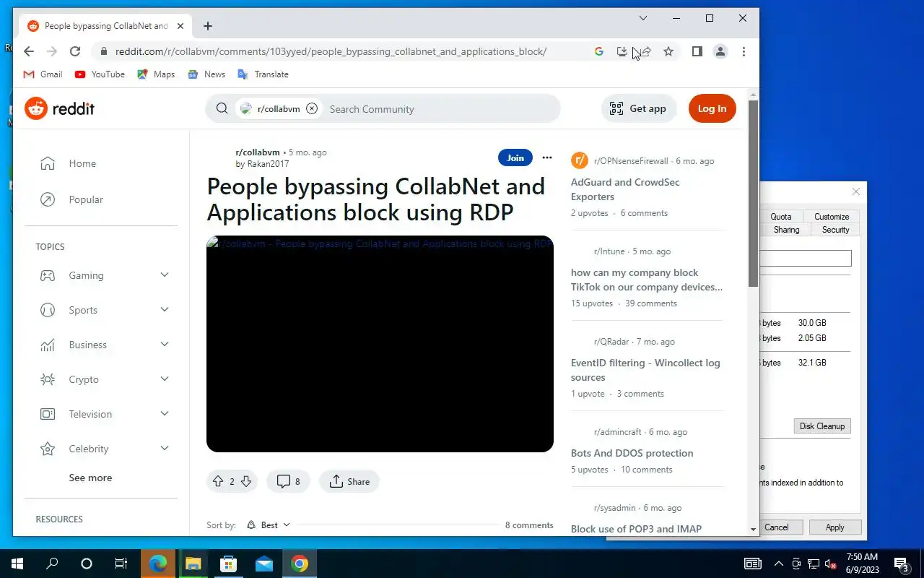924x578 pixels.
Task: Open AdGuard and CrowdSec Exporters post
Action: point(625,189)
